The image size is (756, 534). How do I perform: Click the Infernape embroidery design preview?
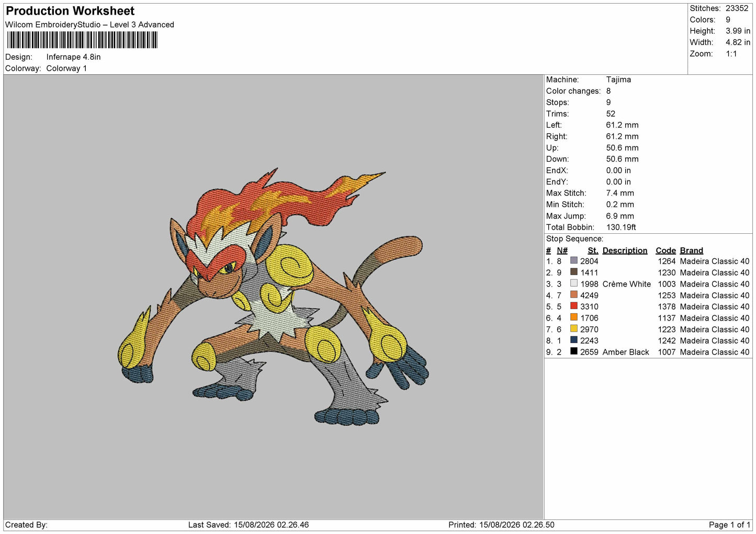(x=273, y=297)
